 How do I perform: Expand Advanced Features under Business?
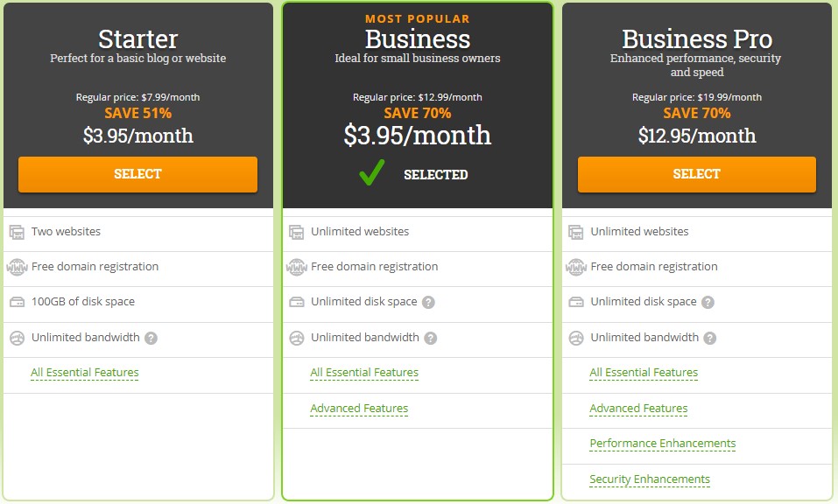click(359, 409)
